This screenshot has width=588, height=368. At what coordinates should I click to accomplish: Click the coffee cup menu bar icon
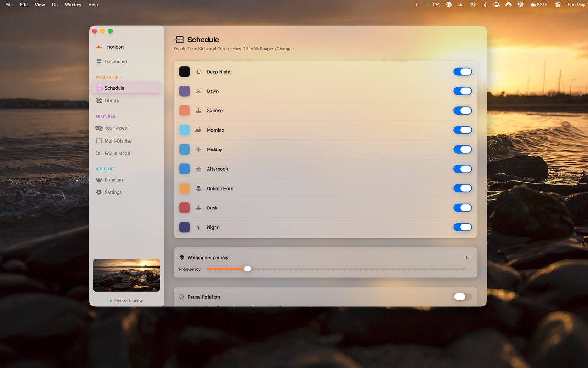(x=497, y=5)
